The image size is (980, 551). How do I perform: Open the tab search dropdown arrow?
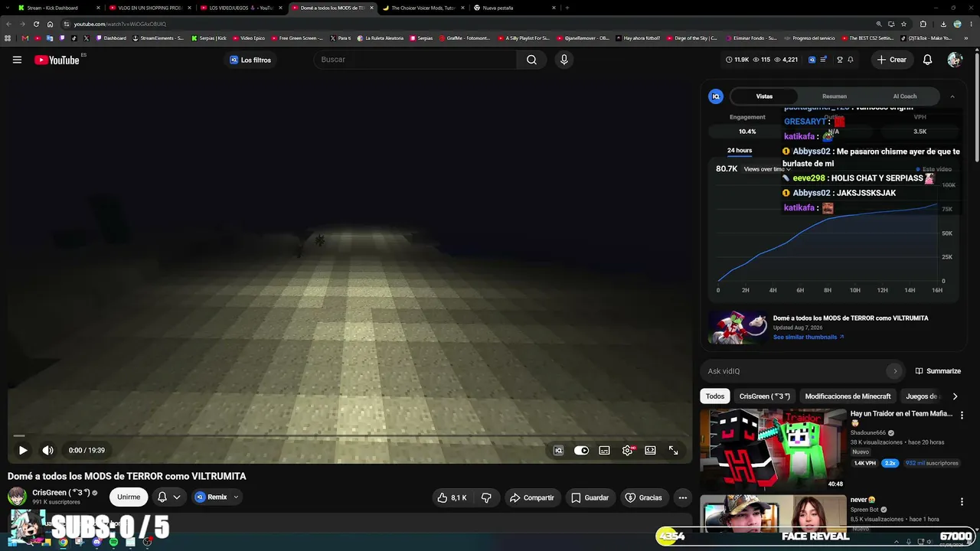(8, 8)
